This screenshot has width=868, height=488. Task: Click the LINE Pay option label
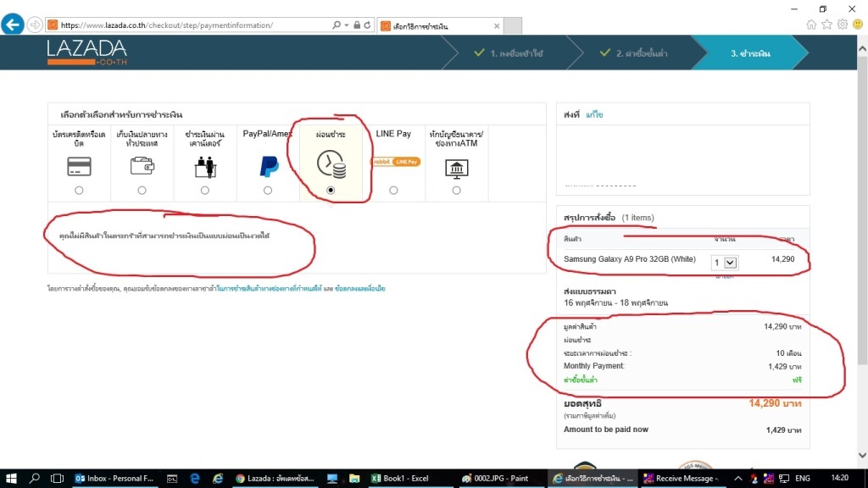[393, 134]
